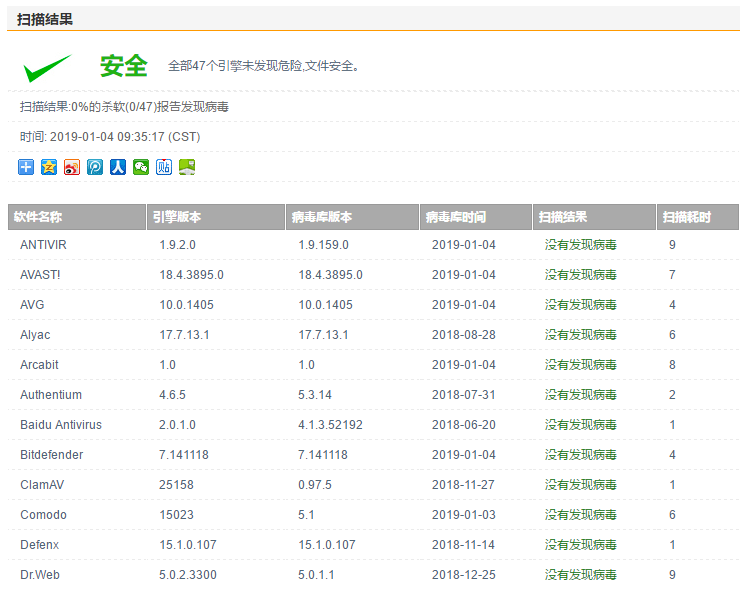Select the Authentium software name

(x=51, y=395)
